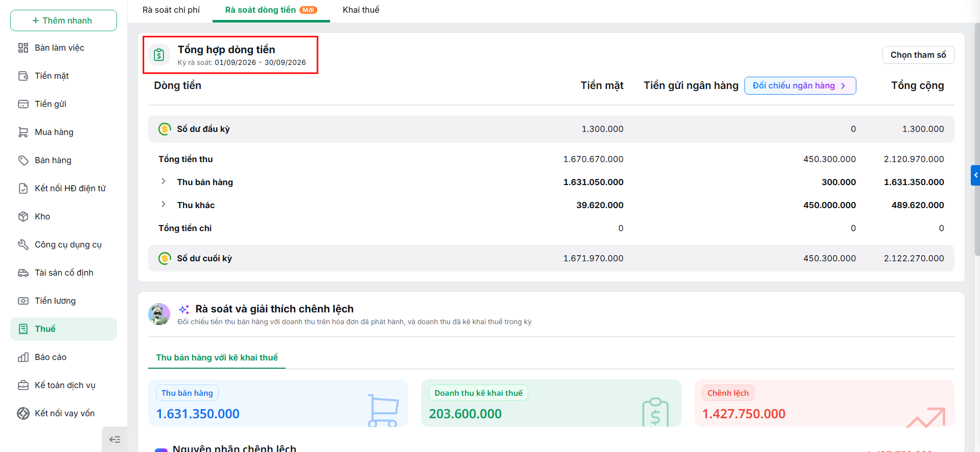
Task: Expand the Thu bán hàng row
Action: (163, 181)
